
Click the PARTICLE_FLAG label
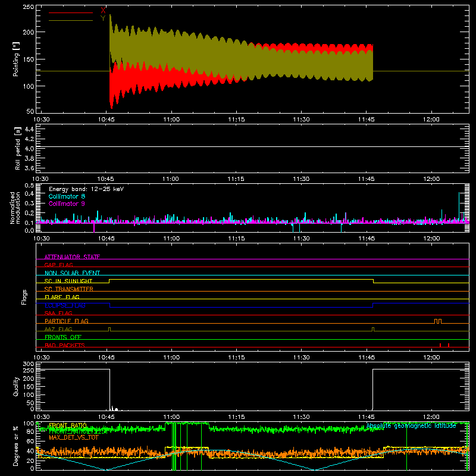point(67,321)
